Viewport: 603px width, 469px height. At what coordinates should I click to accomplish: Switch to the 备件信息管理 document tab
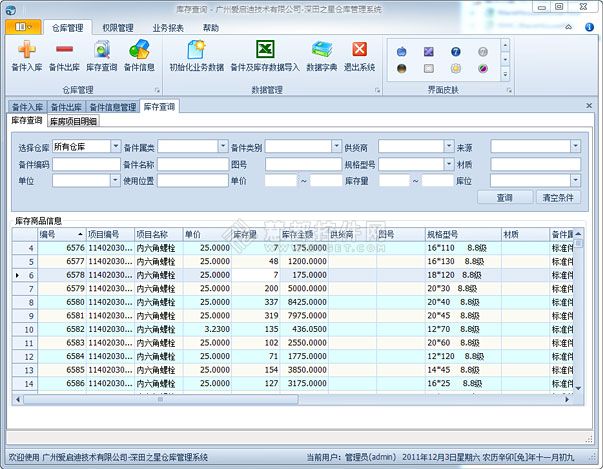click(113, 107)
